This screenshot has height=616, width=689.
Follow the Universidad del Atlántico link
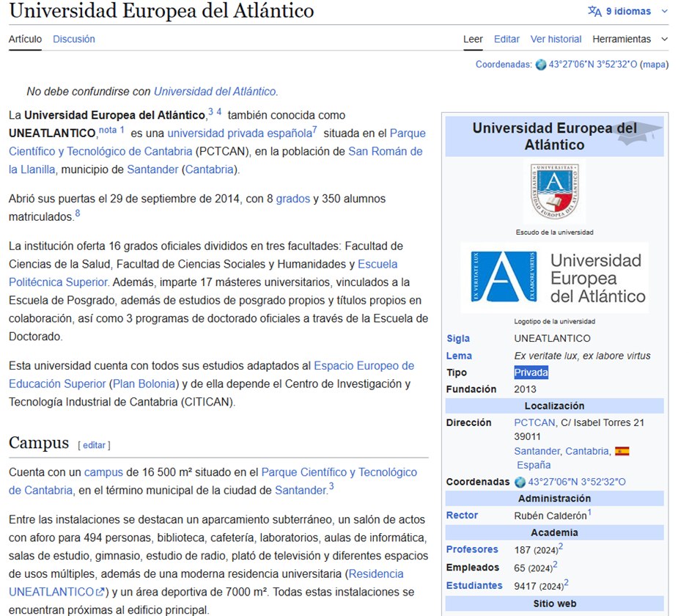coord(215,92)
